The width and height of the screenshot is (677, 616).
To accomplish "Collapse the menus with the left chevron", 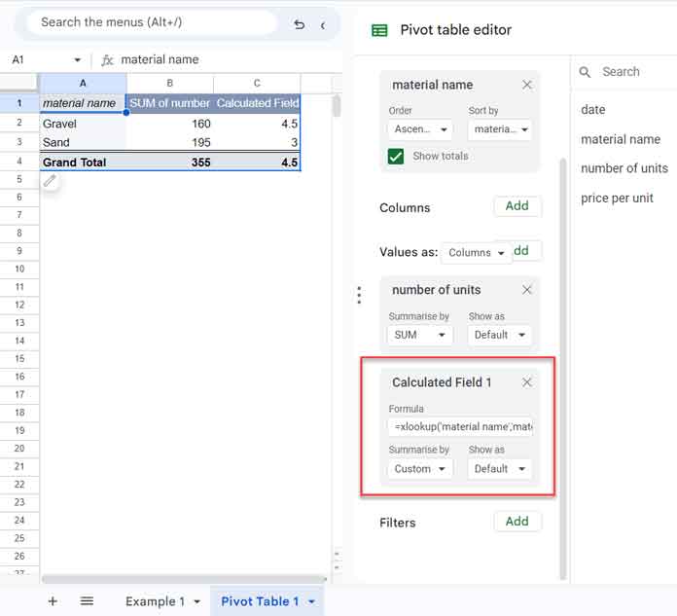I will pyautogui.click(x=323, y=25).
